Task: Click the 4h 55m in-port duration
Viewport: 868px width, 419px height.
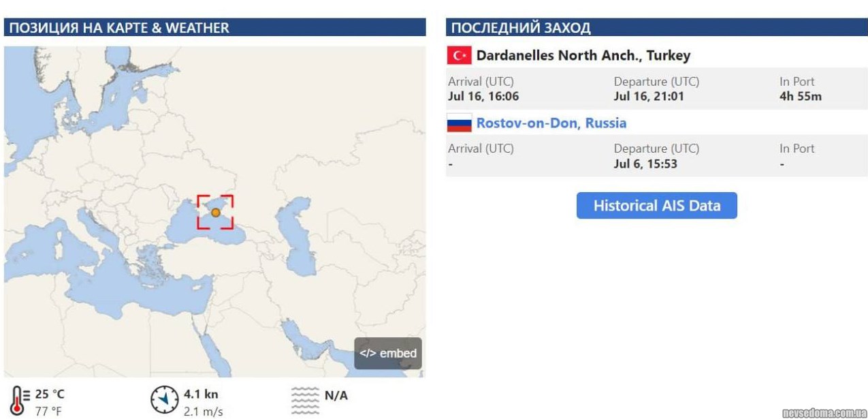Action: pos(801,96)
